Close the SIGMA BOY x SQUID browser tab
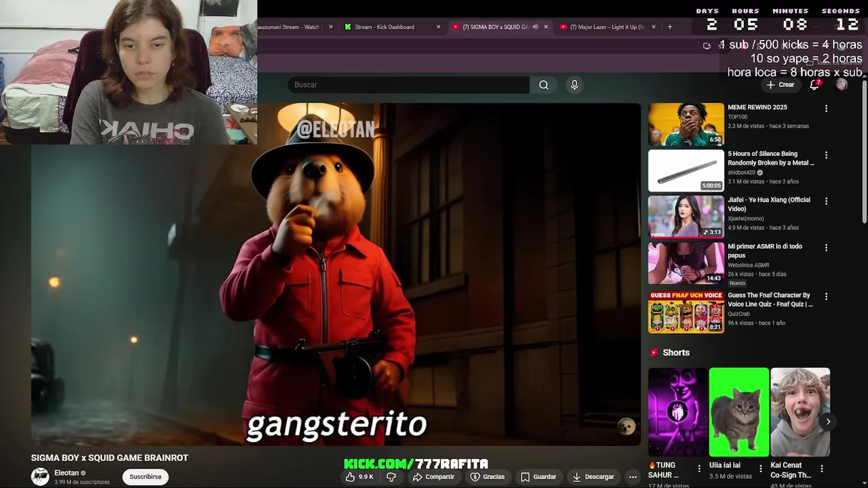868x488 pixels. click(x=546, y=27)
